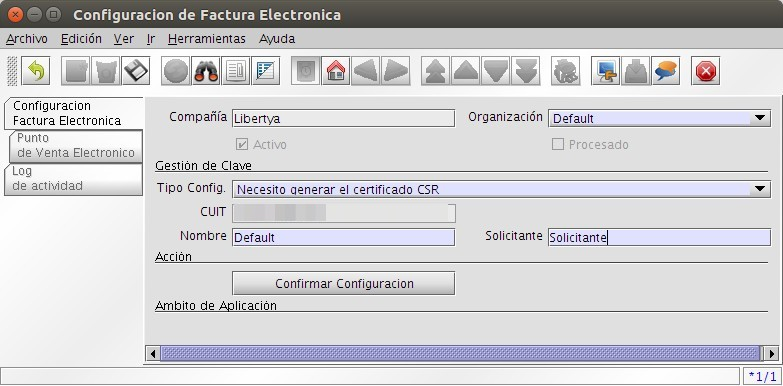This screenshot has height=386, width=783.
Task: Click the toolbar drag handle grip
Action: 12,71
